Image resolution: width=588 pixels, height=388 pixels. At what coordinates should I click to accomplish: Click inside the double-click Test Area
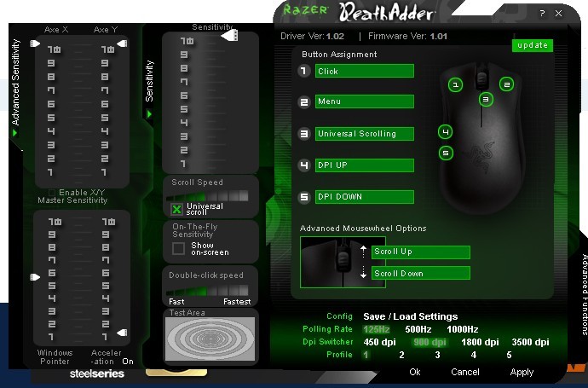pos(210,339)
